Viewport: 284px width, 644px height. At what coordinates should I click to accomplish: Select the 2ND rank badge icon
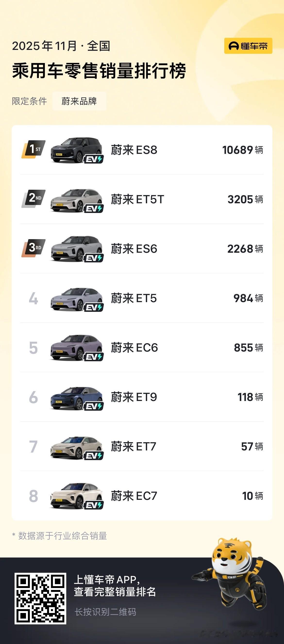(33, 198)
